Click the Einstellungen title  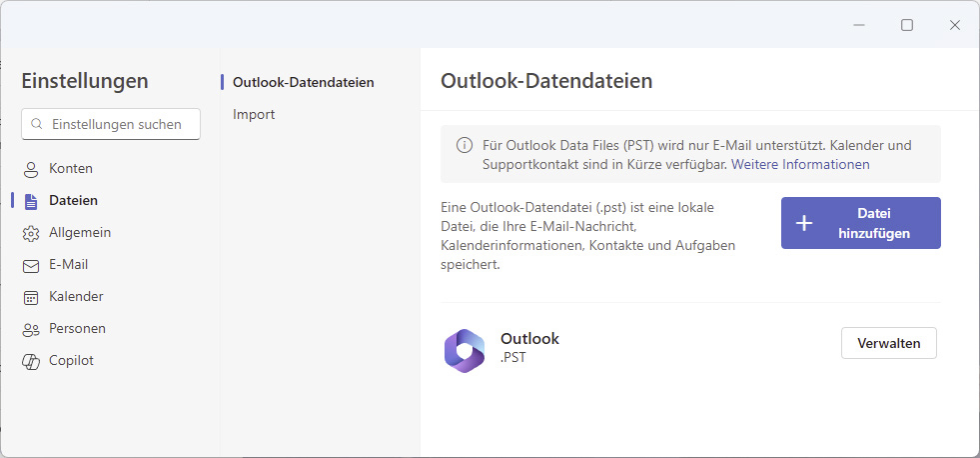click(x=85, y=81)
